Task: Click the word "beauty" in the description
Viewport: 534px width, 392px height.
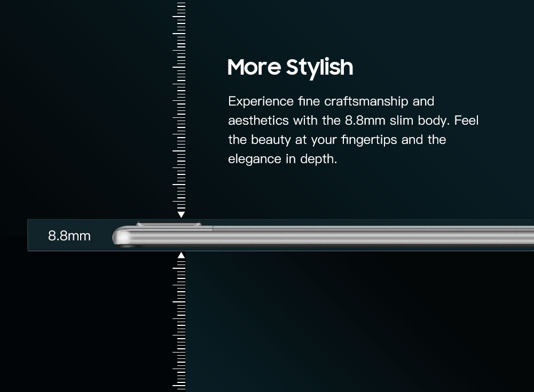Action: (270, 140)
